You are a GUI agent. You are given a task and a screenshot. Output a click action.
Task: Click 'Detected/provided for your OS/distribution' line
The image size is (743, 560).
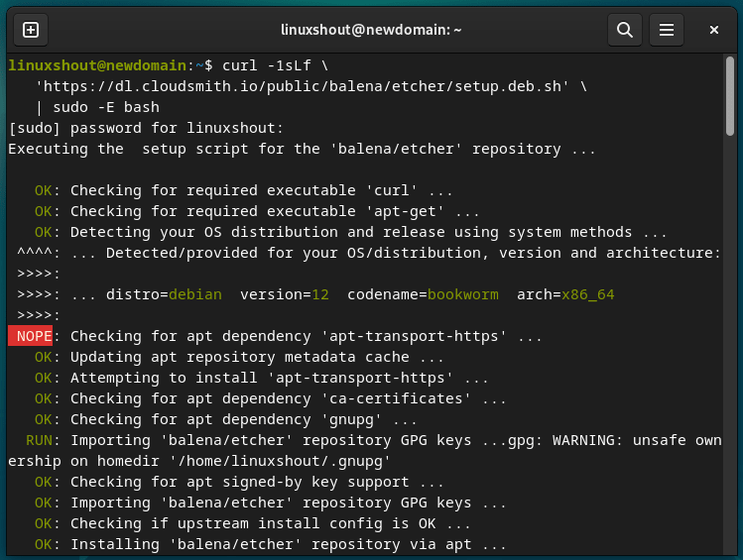[x=369, y=253]
